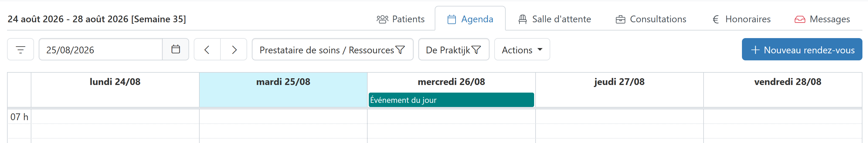868x143 pixels.
Task: Go to previous week arrow
Action: 207,50
